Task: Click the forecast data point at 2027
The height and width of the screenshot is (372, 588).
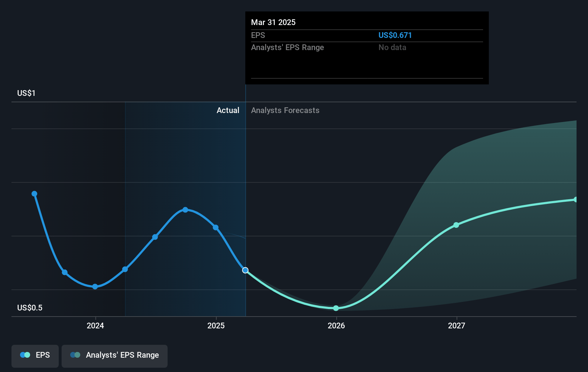Action: 456,225
